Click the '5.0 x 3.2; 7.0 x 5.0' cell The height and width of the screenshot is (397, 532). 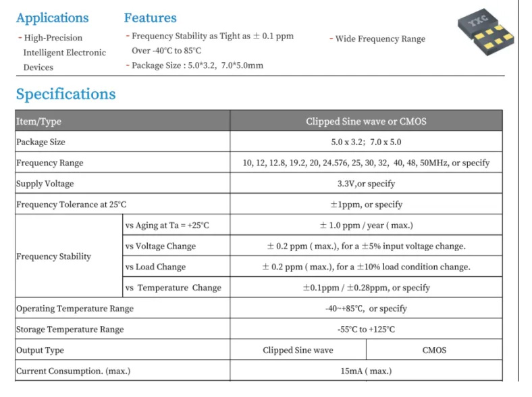(366, 142)
